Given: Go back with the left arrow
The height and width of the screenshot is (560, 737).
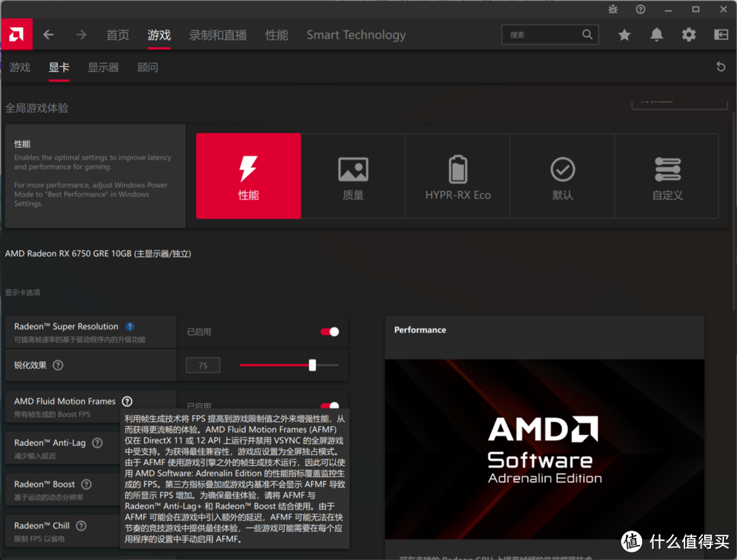Looking at the screenshot, I should click(x=48, y=35).
